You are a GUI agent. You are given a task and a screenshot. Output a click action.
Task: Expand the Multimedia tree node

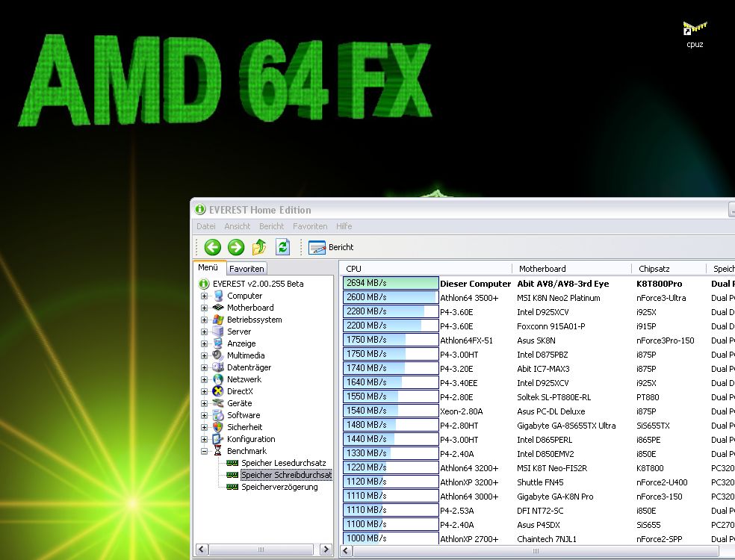coord(205,355)
